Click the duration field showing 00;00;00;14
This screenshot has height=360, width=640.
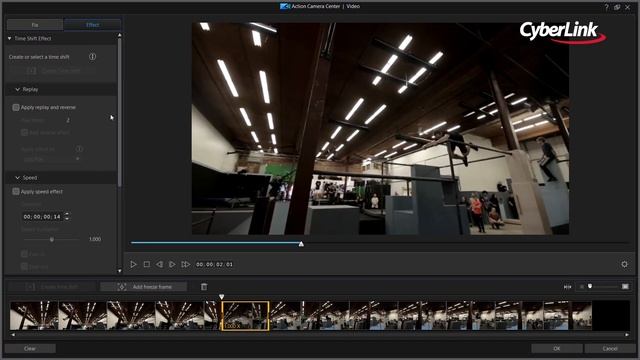(42, 217)
